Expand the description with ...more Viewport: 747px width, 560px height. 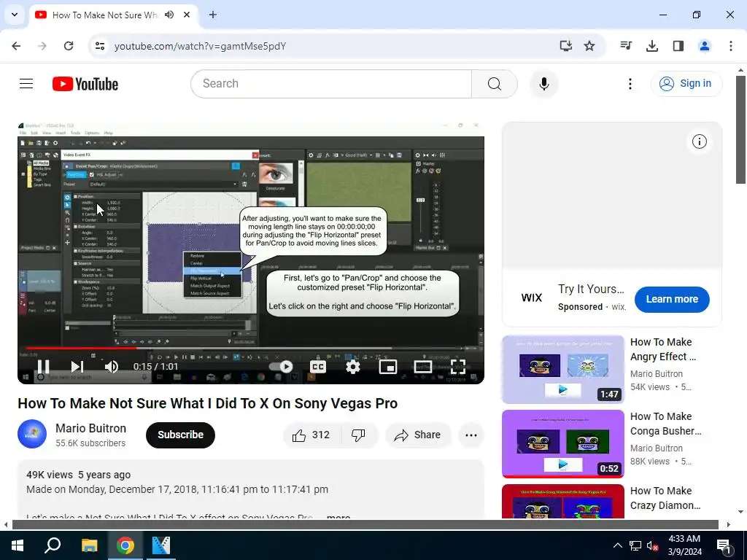[338, 516]
